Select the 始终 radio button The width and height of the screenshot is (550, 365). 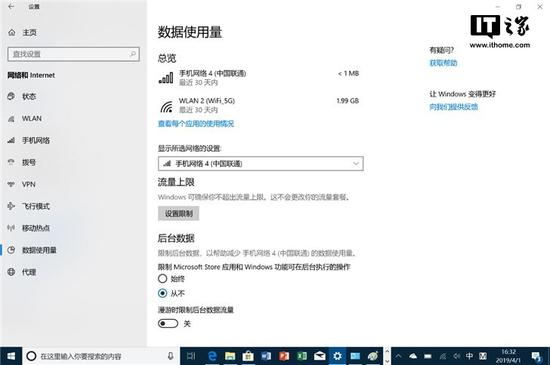point(162,279)
